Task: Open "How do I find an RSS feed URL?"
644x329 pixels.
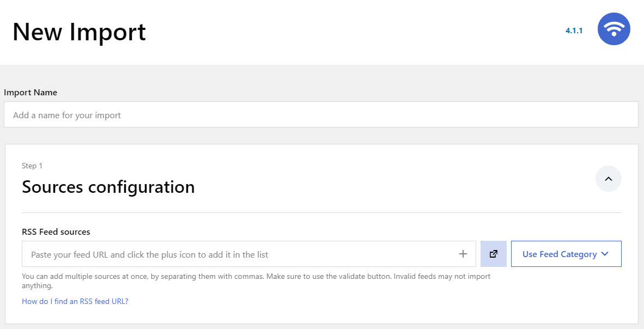Action: [x=75, y=301]
